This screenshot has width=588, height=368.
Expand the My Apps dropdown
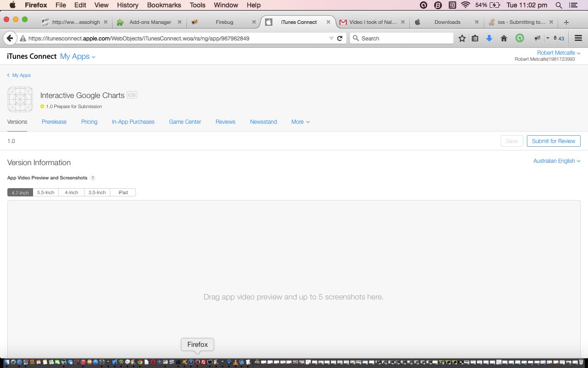pos(78,57)
